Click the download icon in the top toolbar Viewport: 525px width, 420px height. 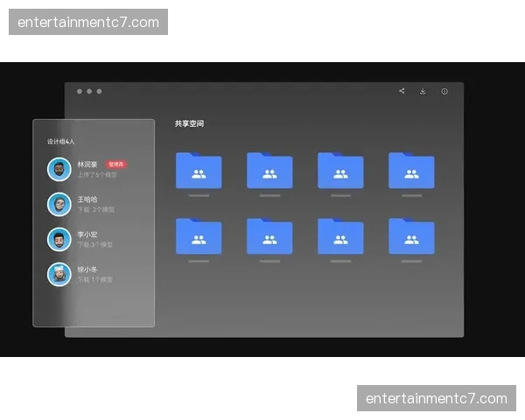tap(423, 91)
